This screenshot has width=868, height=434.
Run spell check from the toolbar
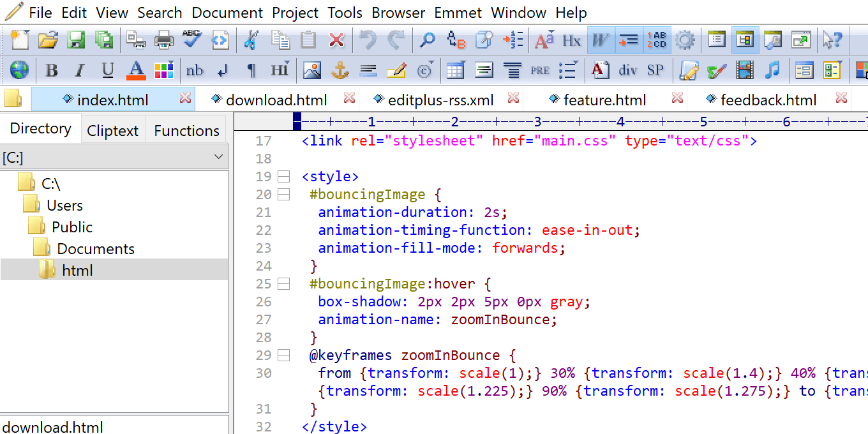click(192, 39)
